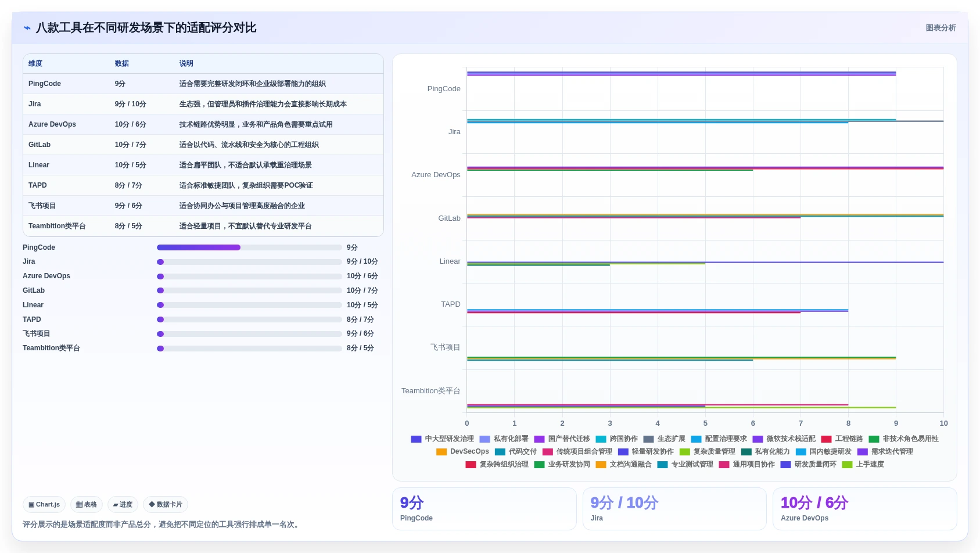Select the 进度 pill tag
This screenshot has height=553, width=980.
[123, 505]
